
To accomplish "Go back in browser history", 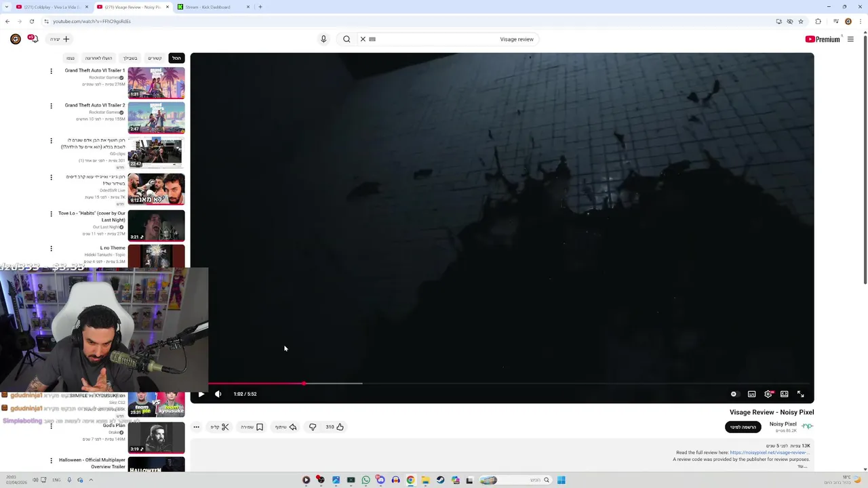I will [x=7, y=21].
